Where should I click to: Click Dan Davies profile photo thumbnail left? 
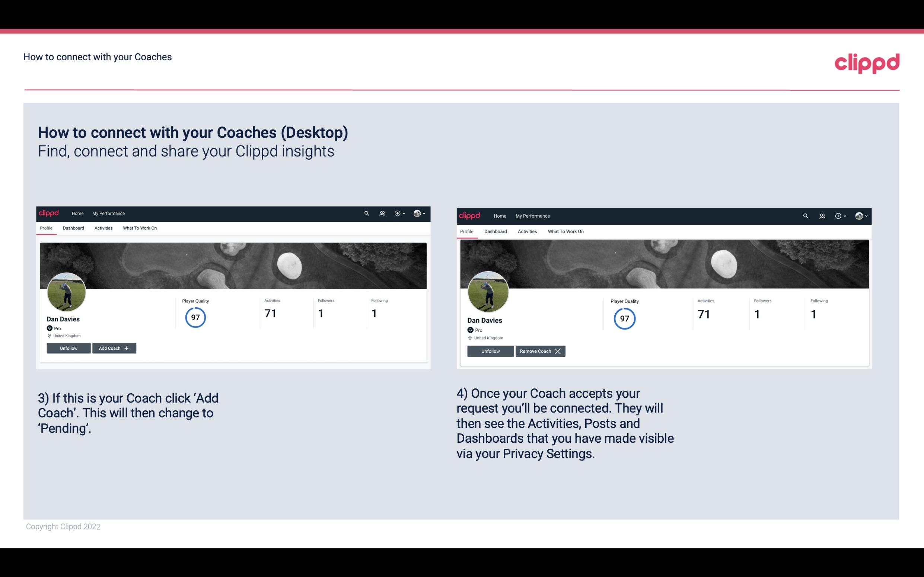pyautogui.click(x=67, y=291)
